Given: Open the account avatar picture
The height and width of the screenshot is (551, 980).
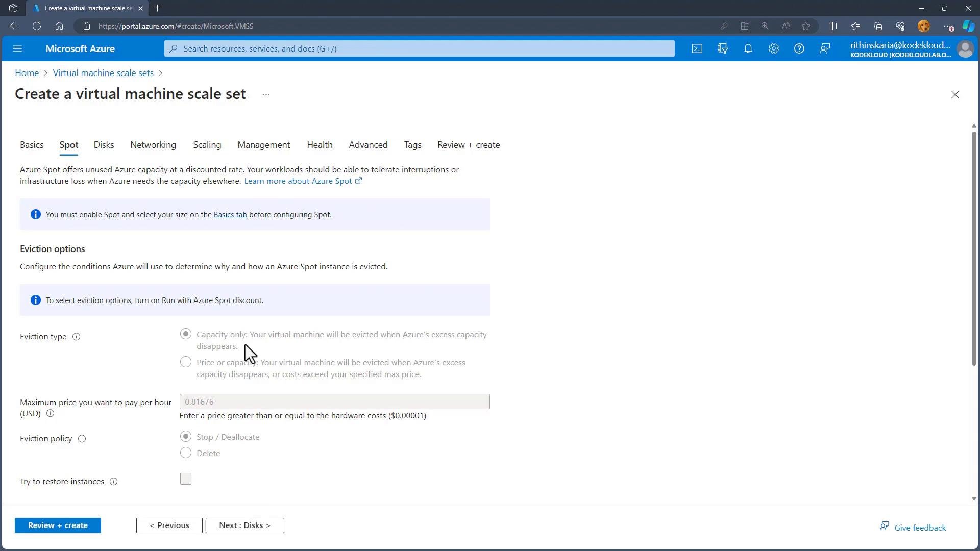Looking at the screenshot, I should coord(965,49).
